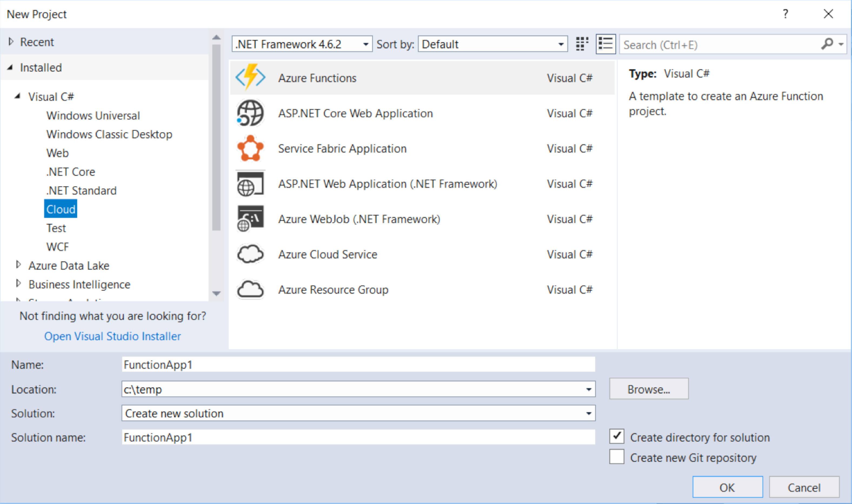Open the help question mark button
The image size is (852, 504).
tap(786, 14)
